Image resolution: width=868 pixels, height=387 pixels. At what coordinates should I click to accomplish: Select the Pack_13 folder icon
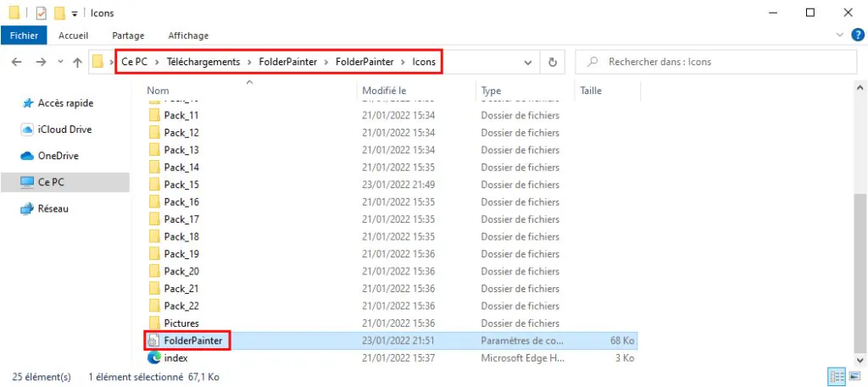154,150
